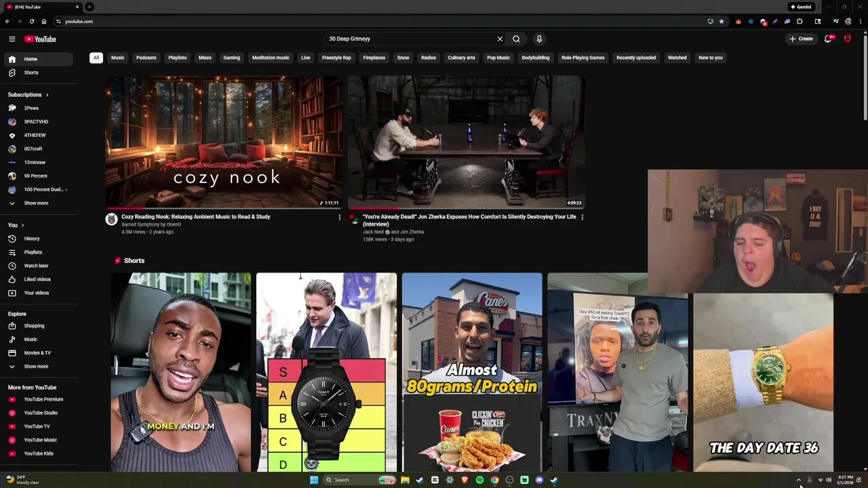This screenshot has height=488, width=868.
Task: Expand the You section header
Action: point(16,225)
